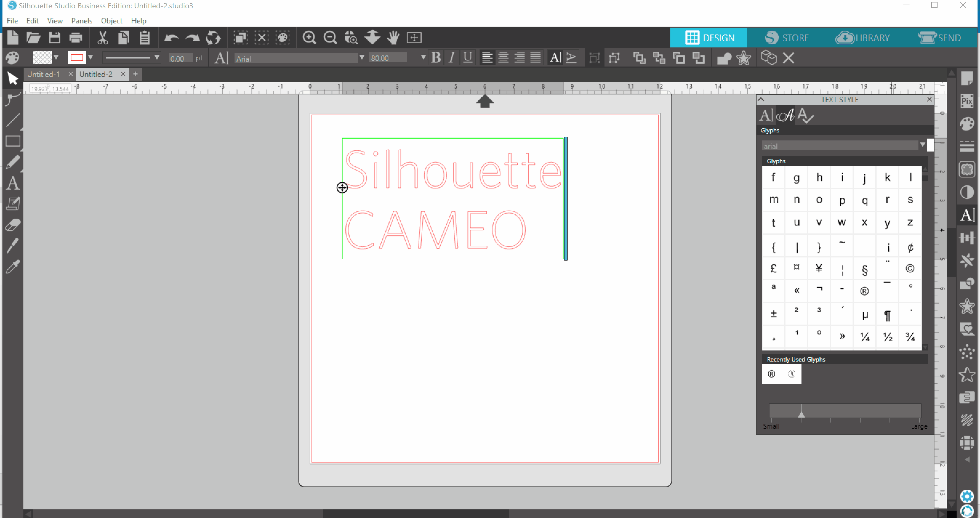
Task: Open the line color dropdown arrow
Action: tap(90, 58)
